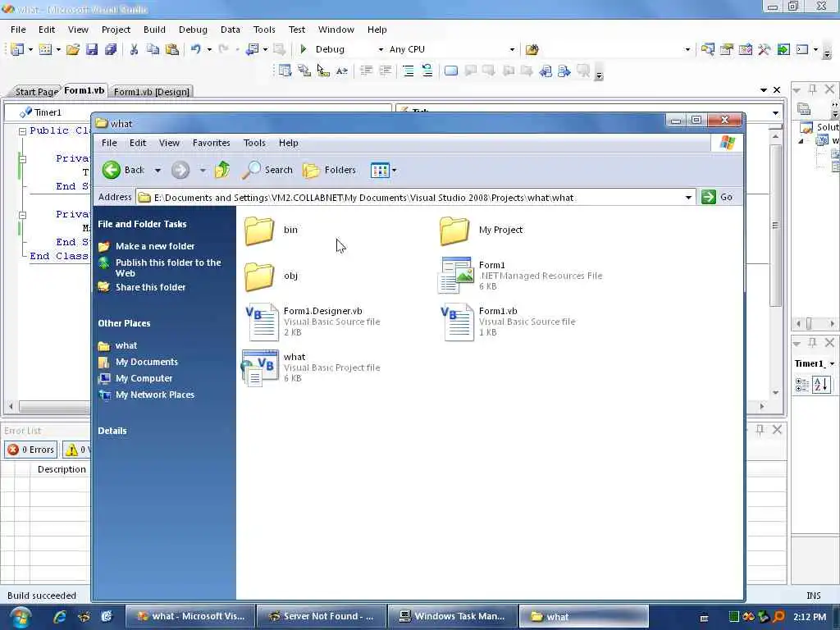
Task: Toggle categorized view in Properties panel
Action: (x=802, y=385)
